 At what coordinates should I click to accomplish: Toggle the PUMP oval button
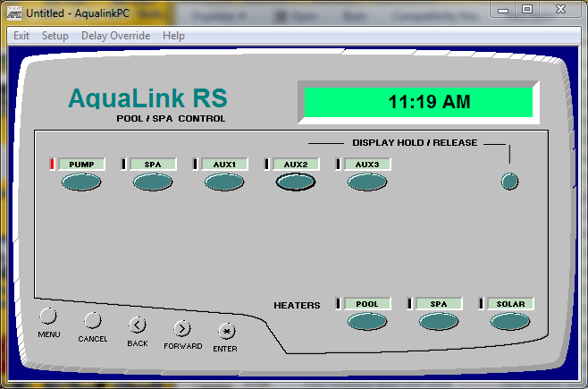(x=81, y=182)
